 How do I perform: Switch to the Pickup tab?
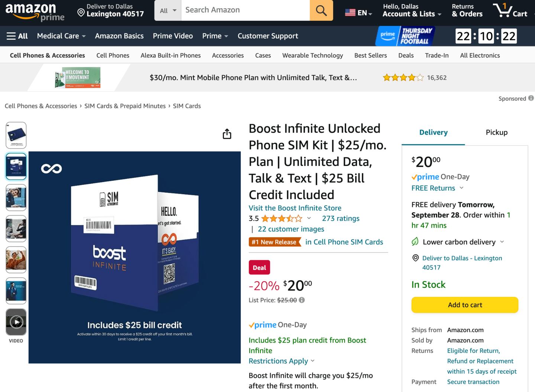pos(496,132)
